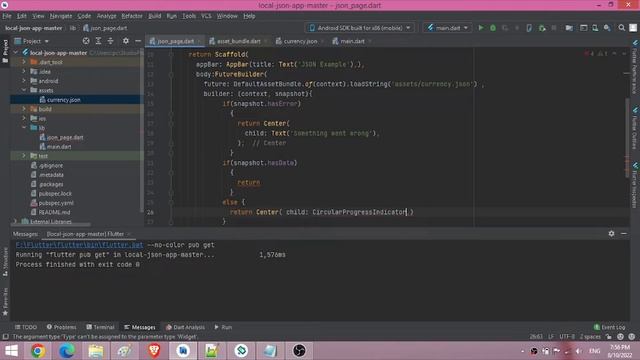640x360 pixels.
Task: Click the Attach Debugger to Android Process icon
Action: point(542,28)
